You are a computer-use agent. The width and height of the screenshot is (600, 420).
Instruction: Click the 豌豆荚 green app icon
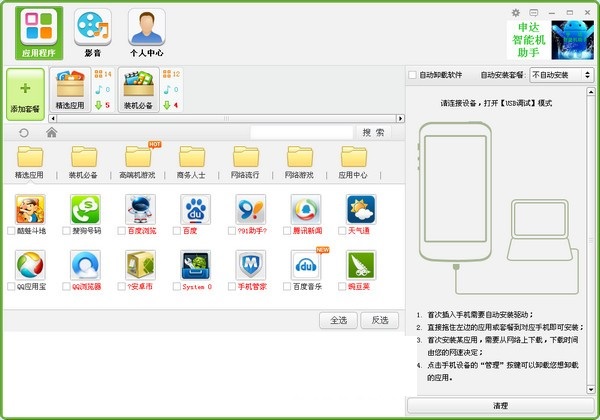tap(361, 265)
